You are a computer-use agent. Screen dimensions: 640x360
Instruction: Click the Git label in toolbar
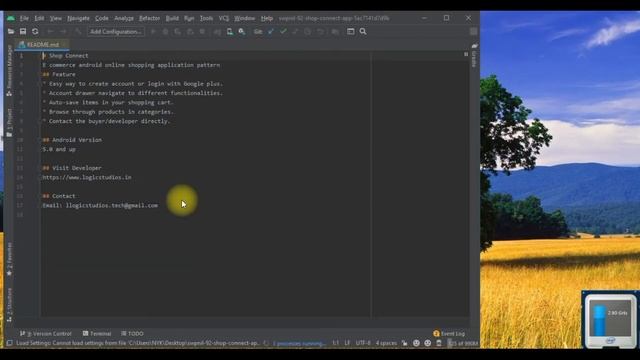point(258,31)
